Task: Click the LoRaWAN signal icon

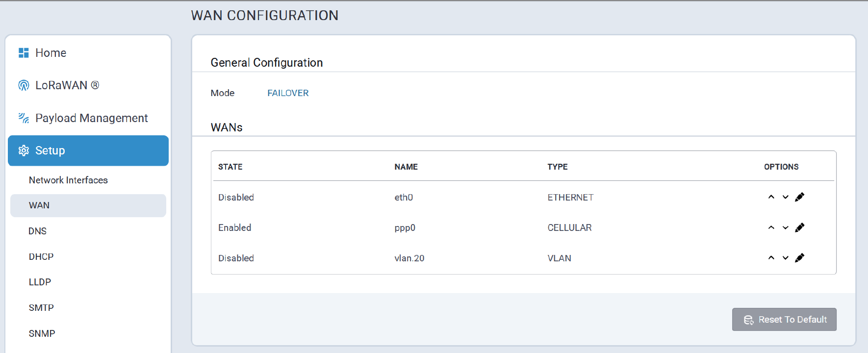Action: pos(24,85)
